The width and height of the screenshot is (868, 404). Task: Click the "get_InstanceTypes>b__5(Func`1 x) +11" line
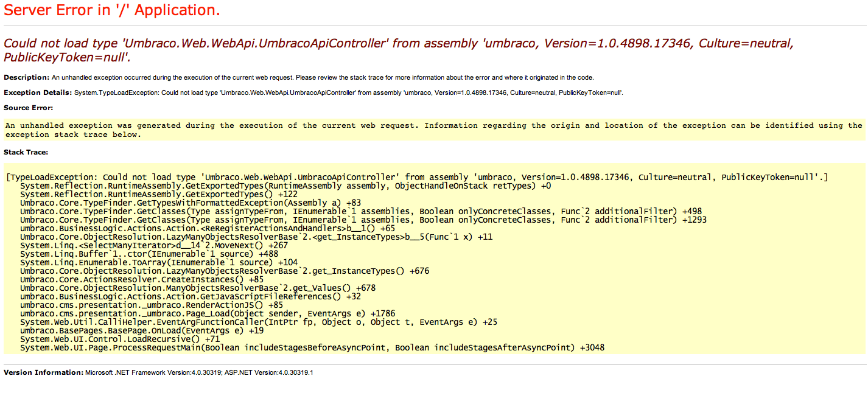point(256,237)
